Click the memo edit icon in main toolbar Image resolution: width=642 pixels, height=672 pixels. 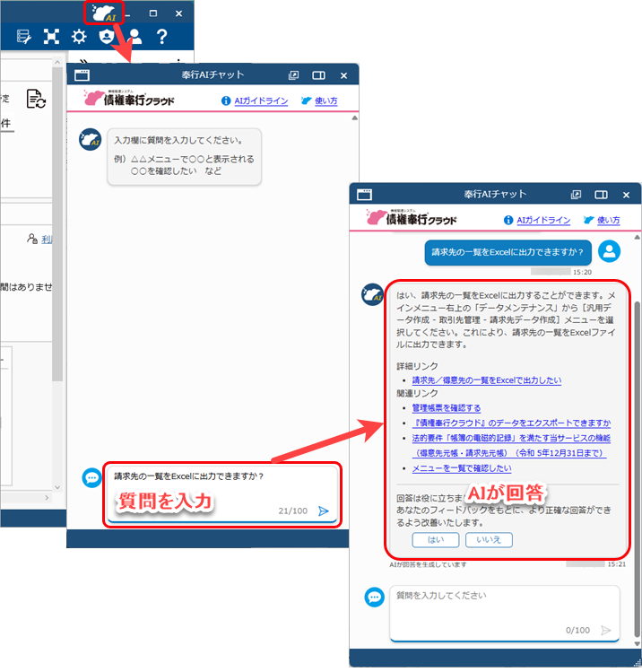coord(23,37)
